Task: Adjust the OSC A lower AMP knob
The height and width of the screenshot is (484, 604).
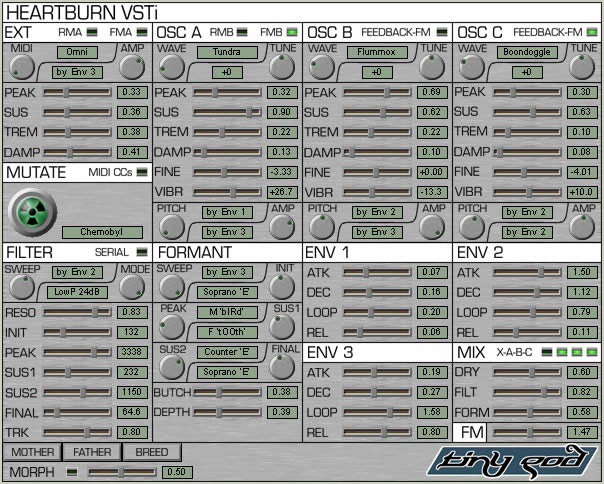Action: pos(282,227)
